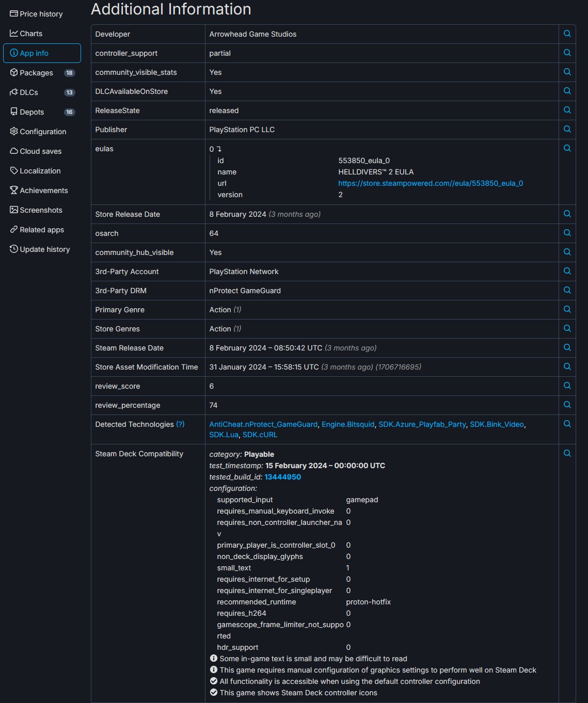Viewport: 588px width, 703px height.
Task: Click the Depots count badge 16
Action: (69, 113)
